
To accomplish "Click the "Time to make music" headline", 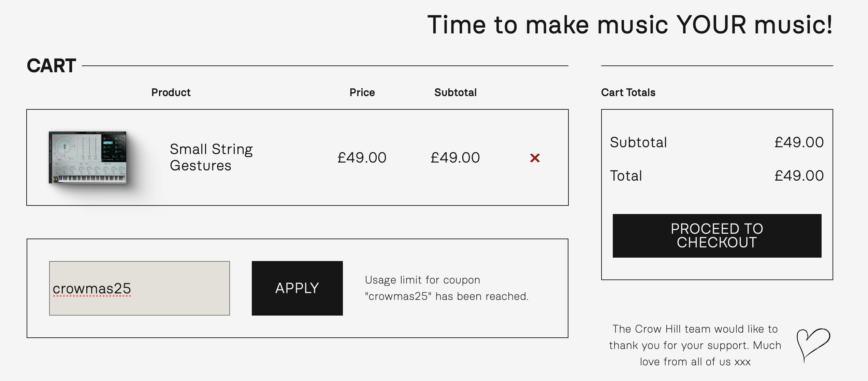I will (x=630, y=25).
